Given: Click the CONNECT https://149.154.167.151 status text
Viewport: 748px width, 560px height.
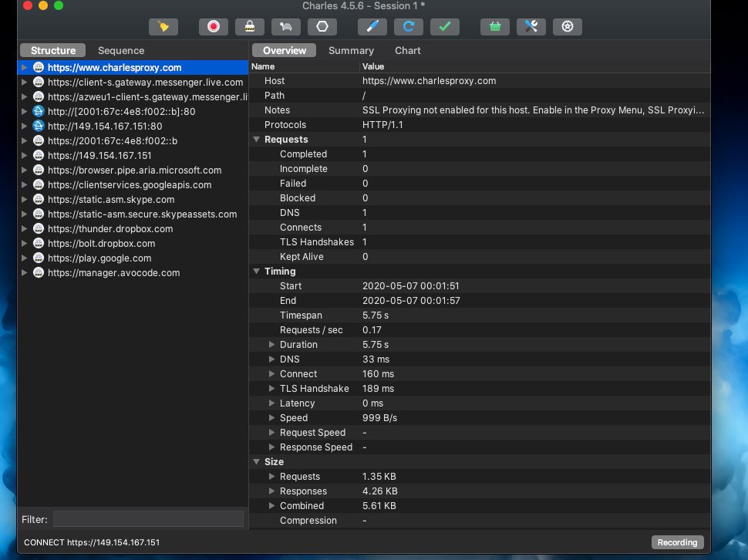Looking at the screenshot, I should pos(92,542).
